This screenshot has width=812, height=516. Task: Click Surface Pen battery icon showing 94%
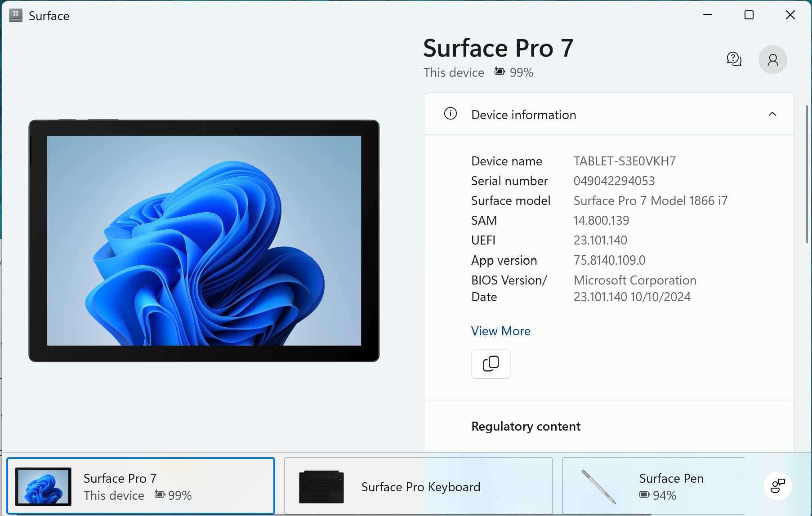tap(644, 495)
